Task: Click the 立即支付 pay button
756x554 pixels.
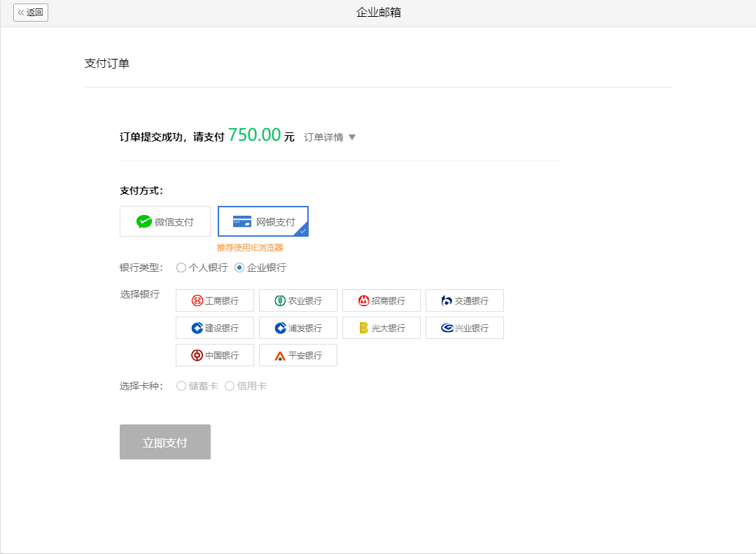Action: [x=164, y=441]
